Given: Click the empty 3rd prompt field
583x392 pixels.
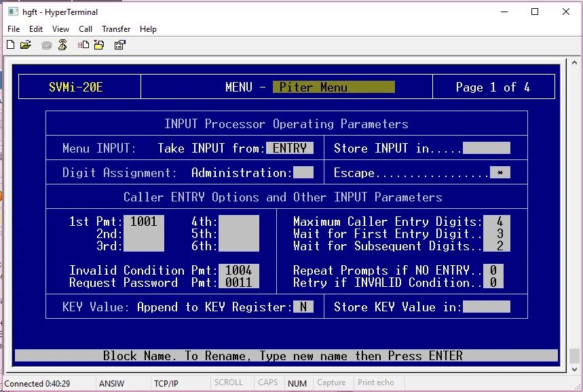Looking at the screenshot, I should (143, 246).
